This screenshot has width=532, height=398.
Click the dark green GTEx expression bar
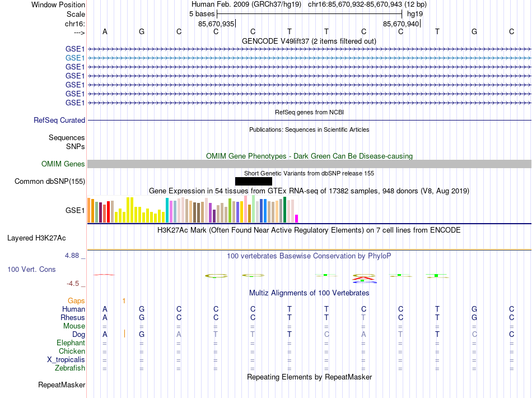click(284, 210)
